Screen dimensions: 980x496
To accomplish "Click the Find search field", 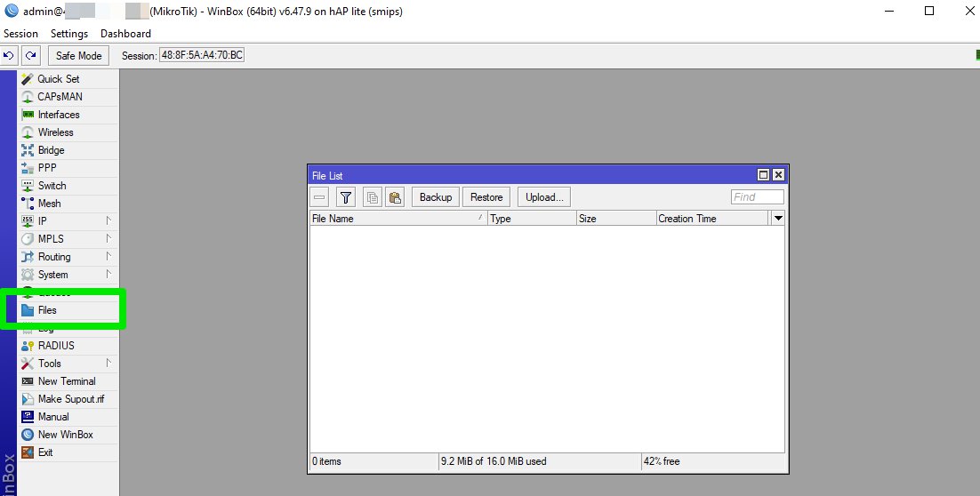I will (x=758, y=197).
